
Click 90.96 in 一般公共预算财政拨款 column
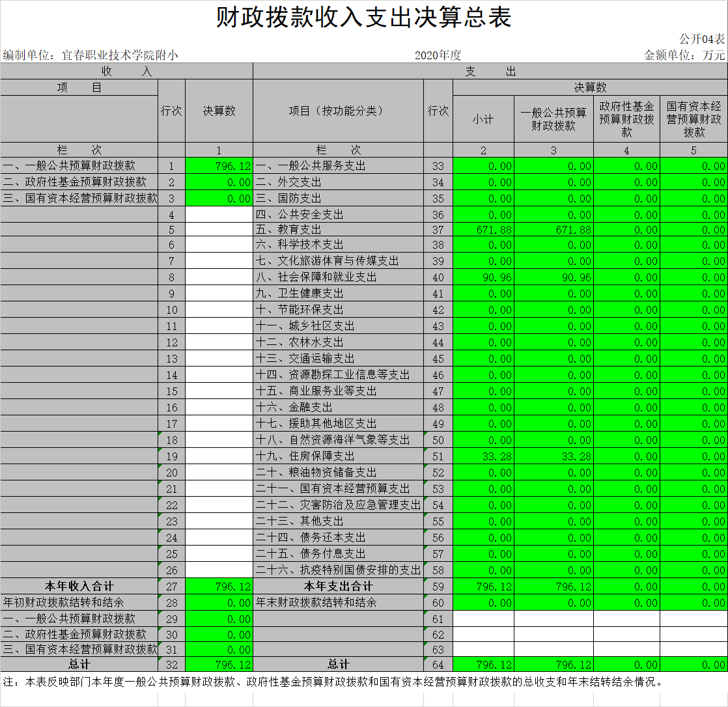coord(553,277)
